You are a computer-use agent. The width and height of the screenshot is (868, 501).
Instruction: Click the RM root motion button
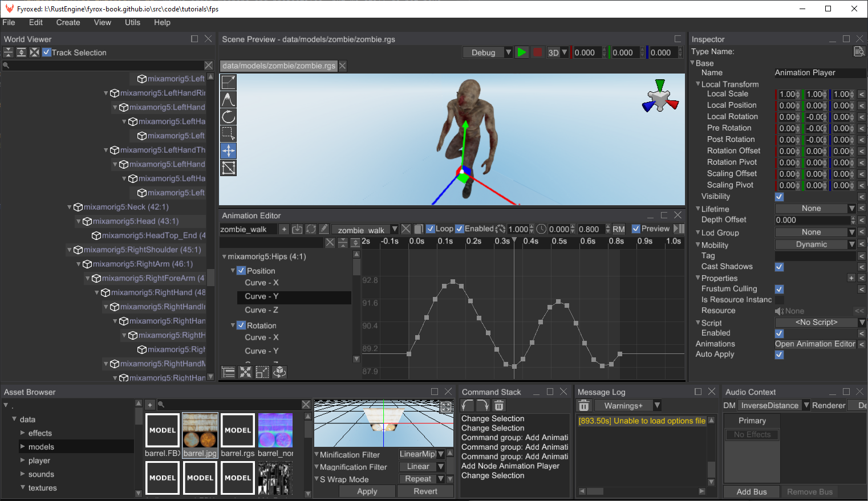(619, 229)
